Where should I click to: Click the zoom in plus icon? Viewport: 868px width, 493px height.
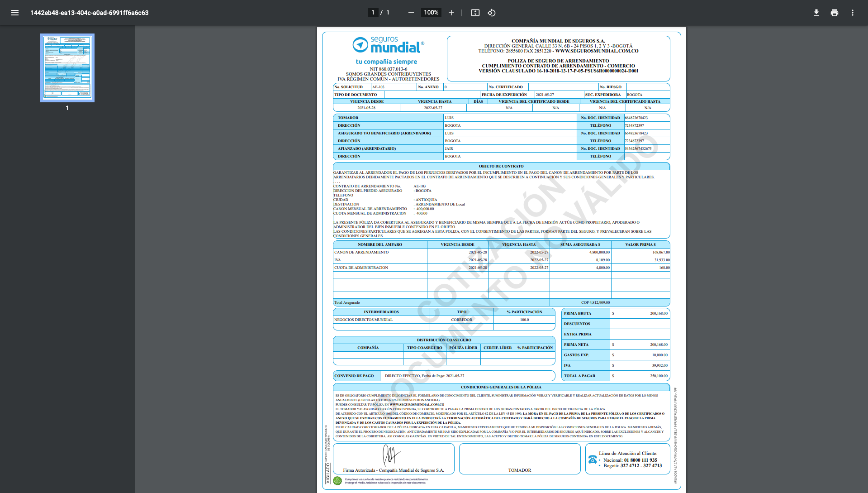(x=451, y=13)
